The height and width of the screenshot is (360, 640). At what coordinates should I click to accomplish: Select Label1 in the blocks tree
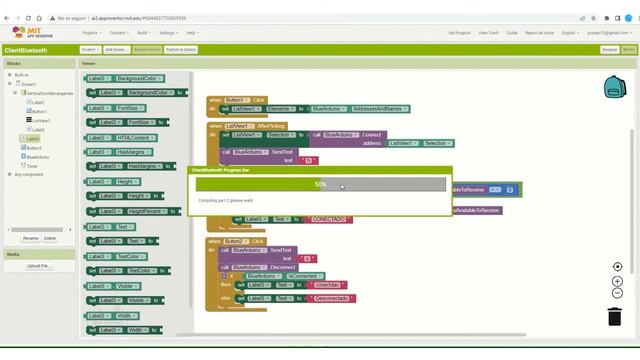pyautogui.click(x=36, y=102)
